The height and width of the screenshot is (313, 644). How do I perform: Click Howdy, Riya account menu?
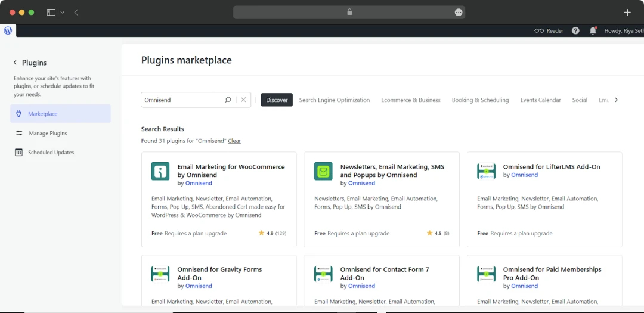(x=624, y=31)
